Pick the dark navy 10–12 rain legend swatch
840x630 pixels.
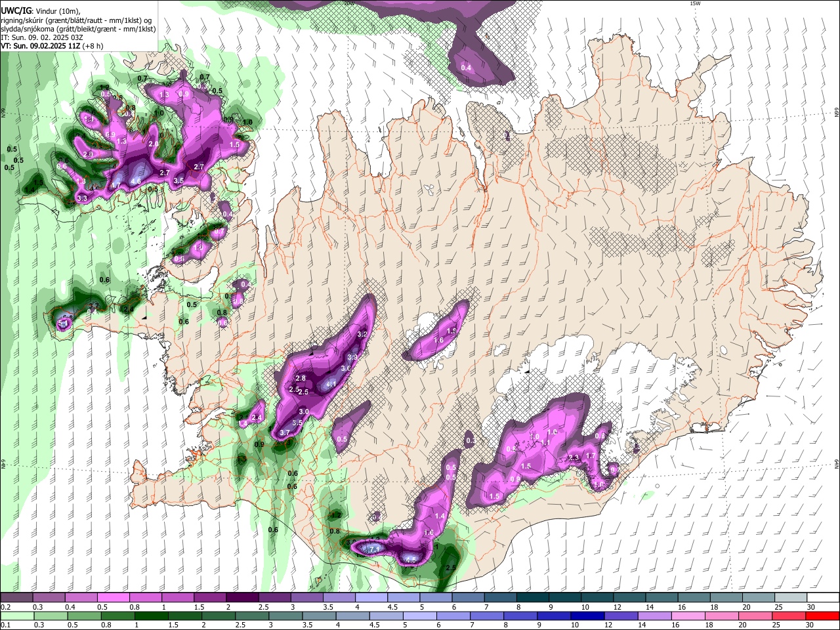click(587, 616)
